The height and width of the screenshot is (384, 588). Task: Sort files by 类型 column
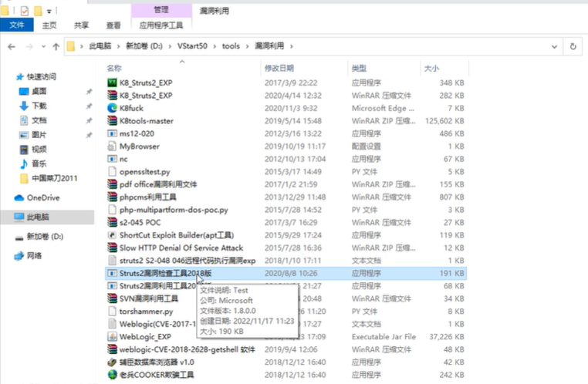359,68
